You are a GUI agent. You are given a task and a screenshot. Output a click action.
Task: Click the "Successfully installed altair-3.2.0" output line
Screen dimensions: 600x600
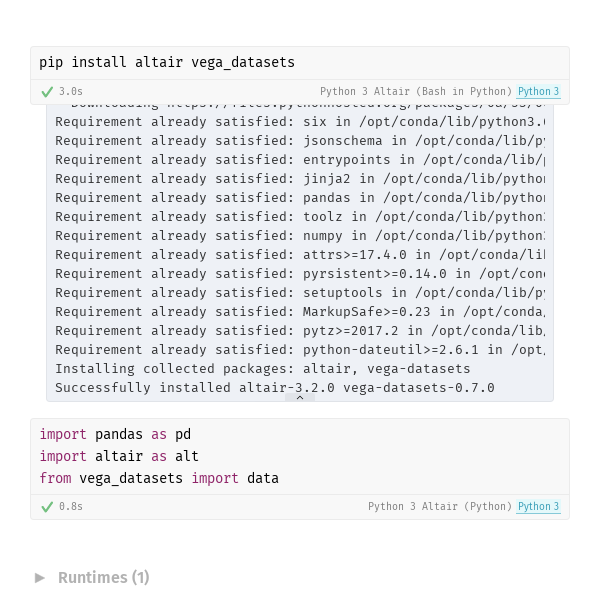(275, 388)
